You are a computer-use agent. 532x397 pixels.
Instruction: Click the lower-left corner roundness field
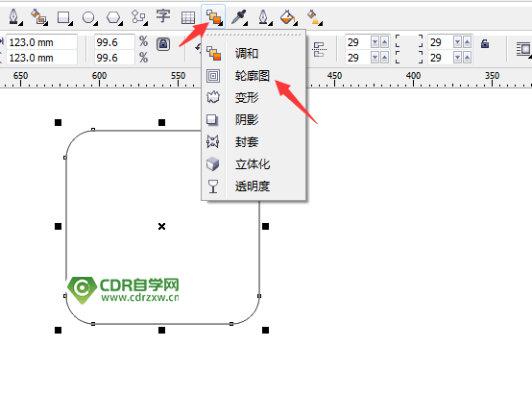point(357,58)
